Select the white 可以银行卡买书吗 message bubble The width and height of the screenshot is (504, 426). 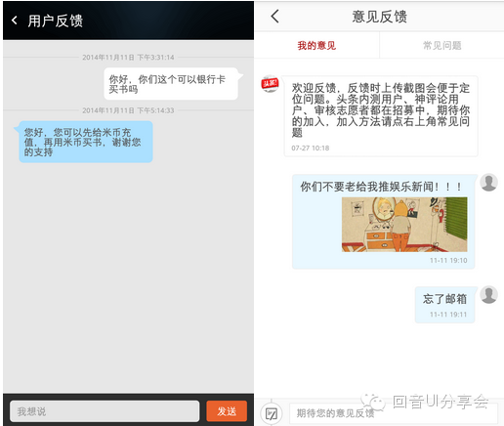171,84
